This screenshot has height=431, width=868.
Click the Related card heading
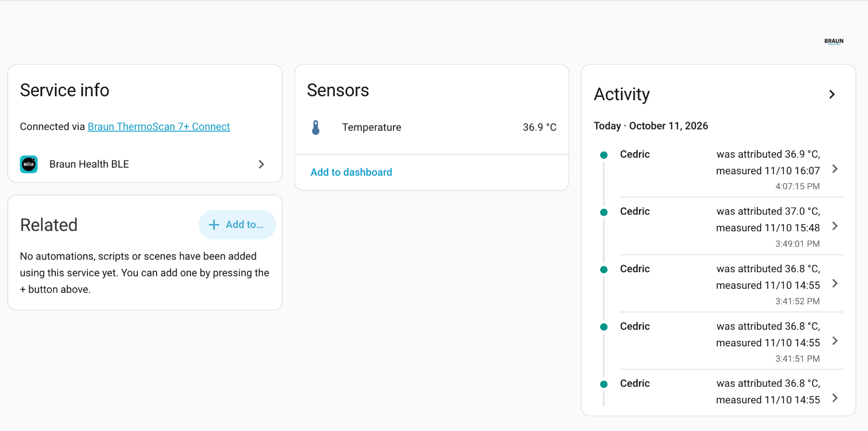pos(49,225)
